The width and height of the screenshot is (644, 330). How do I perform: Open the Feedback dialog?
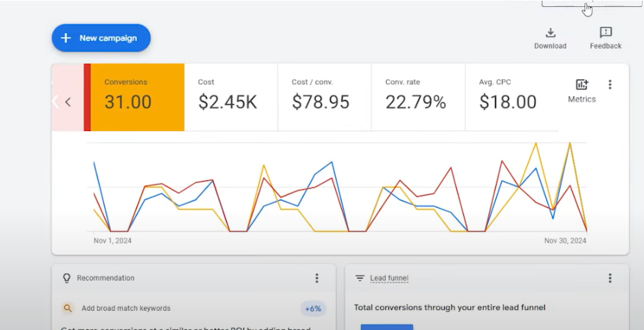point(606,38)
